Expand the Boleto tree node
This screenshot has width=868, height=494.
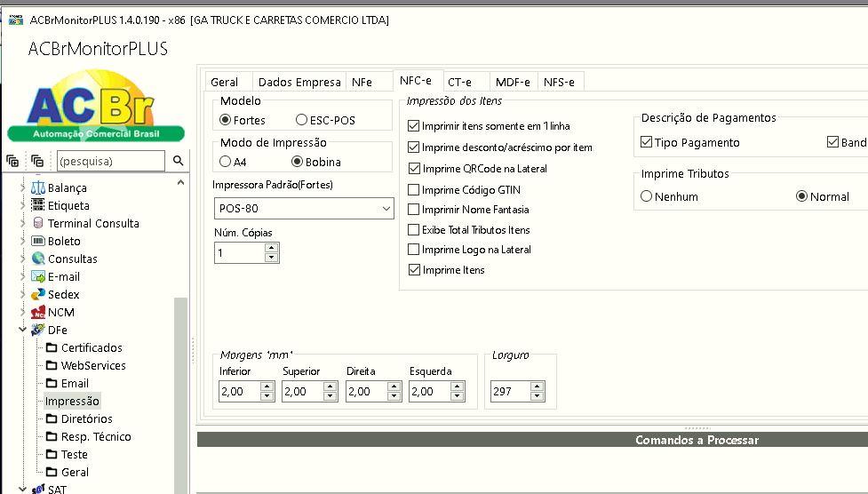coord(22,241)
